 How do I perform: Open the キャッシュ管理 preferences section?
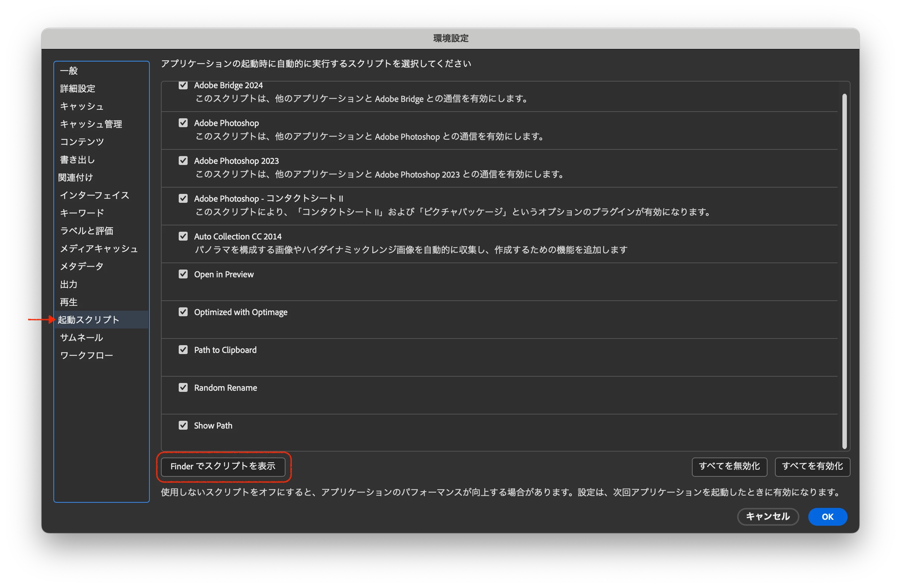pyautogui.click(x=91, y=124)
